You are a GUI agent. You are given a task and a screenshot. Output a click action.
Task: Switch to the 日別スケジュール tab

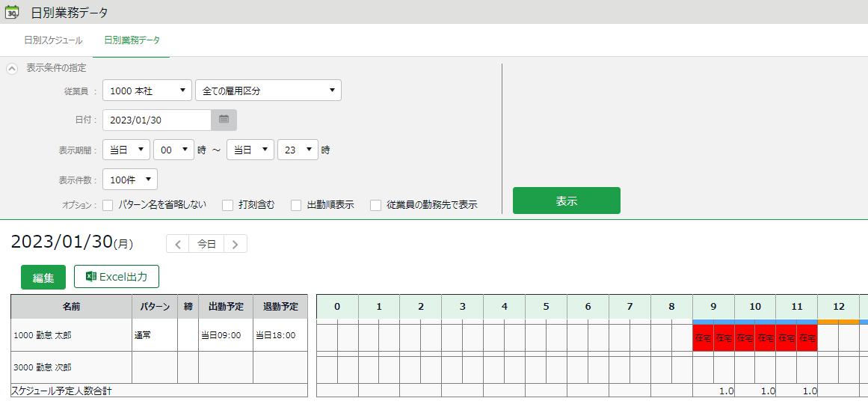(53, 40)
